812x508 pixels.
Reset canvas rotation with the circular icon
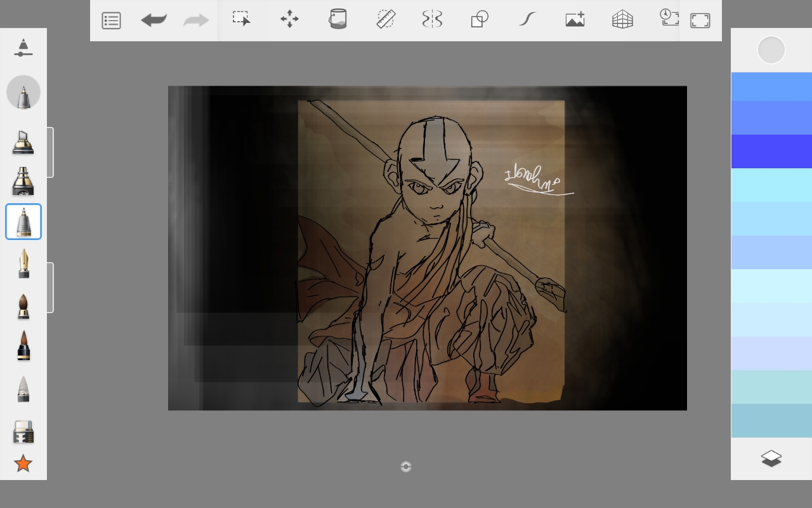point(406,467)
